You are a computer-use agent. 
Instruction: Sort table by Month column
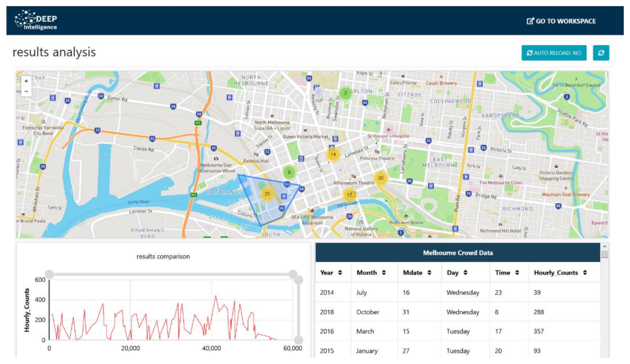click(372, 272)
